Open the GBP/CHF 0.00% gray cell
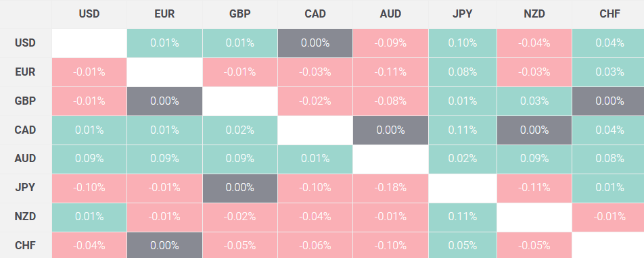644x258 pixels. pyautogui.click(x=609, y=101)
